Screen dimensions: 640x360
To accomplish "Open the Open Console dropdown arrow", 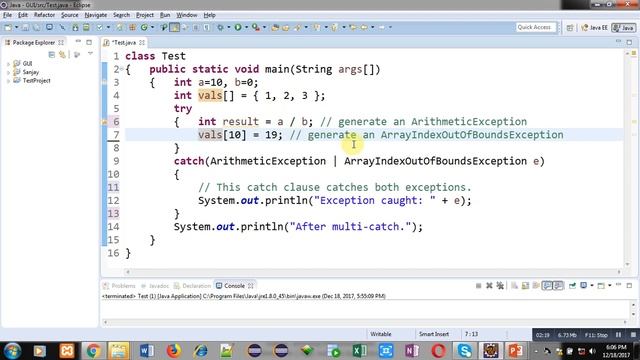I will (610, 285).
